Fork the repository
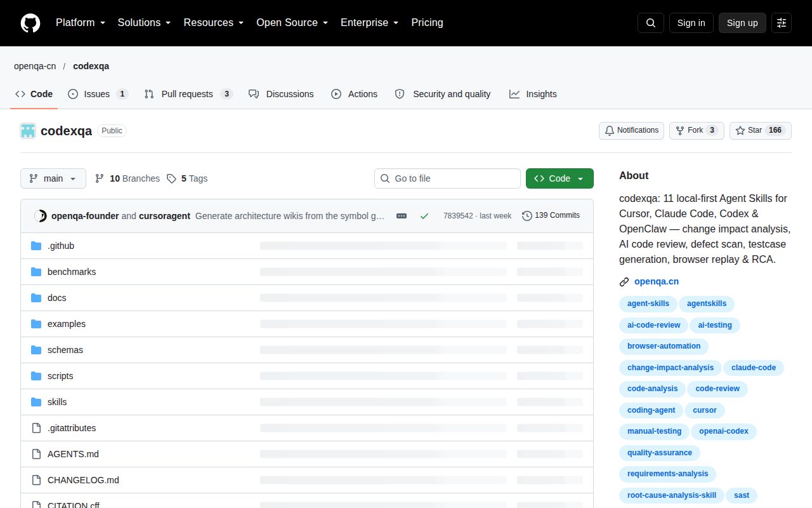Viewport: 812px width, 508px height. pyautogui.click(x=697, y=130)
